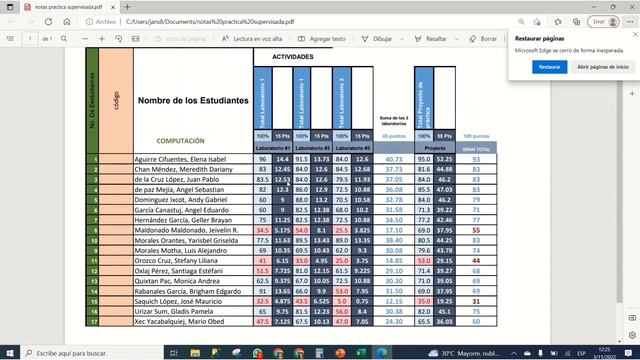The height and width of the screenshot is (360, 640).
Task: Select the notas practica supervisada.pdf tab
Action: 68,7
